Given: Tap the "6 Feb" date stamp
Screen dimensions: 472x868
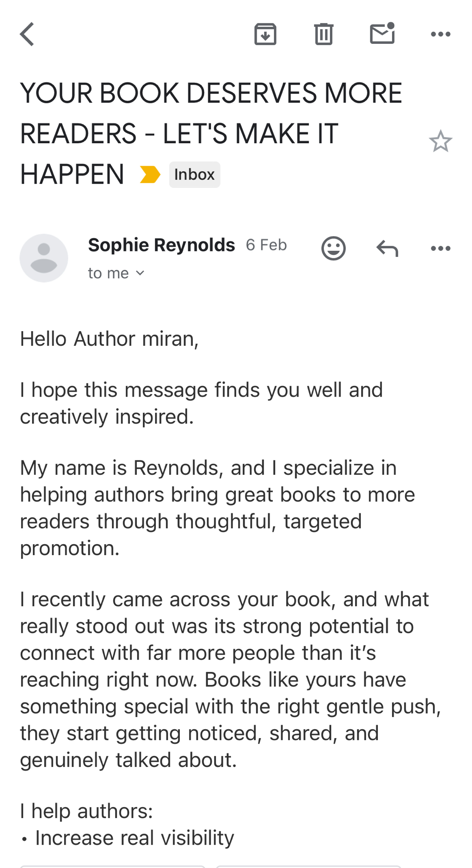Looking at the screenshot, I should point(266,245).
